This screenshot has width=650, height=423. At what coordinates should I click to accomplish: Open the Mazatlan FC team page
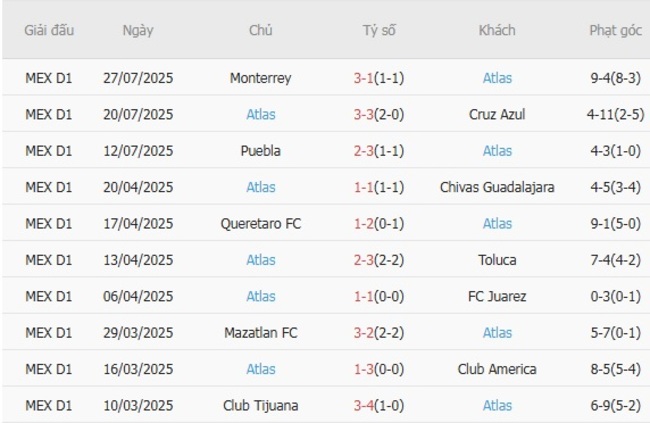(x=260, y=333)
